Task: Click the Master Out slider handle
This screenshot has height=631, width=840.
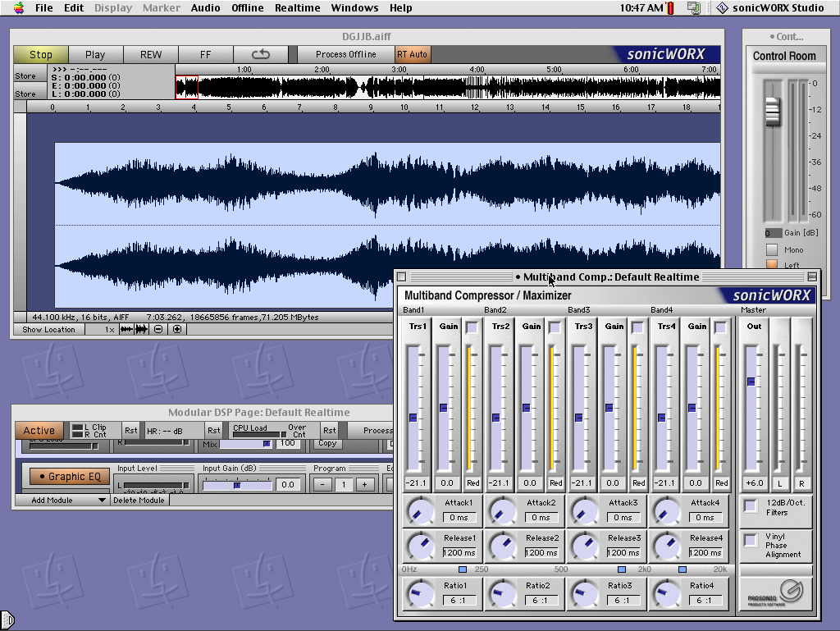Action: pyautogui.click(x=751, y=382)
